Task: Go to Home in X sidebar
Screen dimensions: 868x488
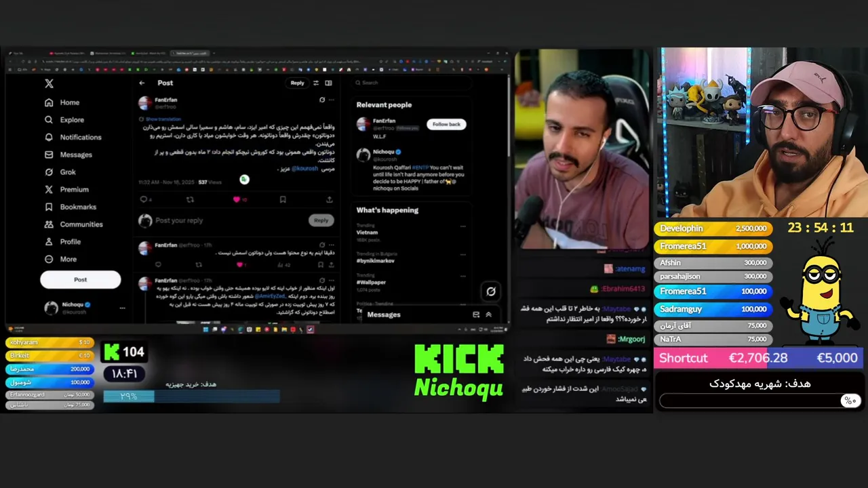Action: [x=62, y=102]
